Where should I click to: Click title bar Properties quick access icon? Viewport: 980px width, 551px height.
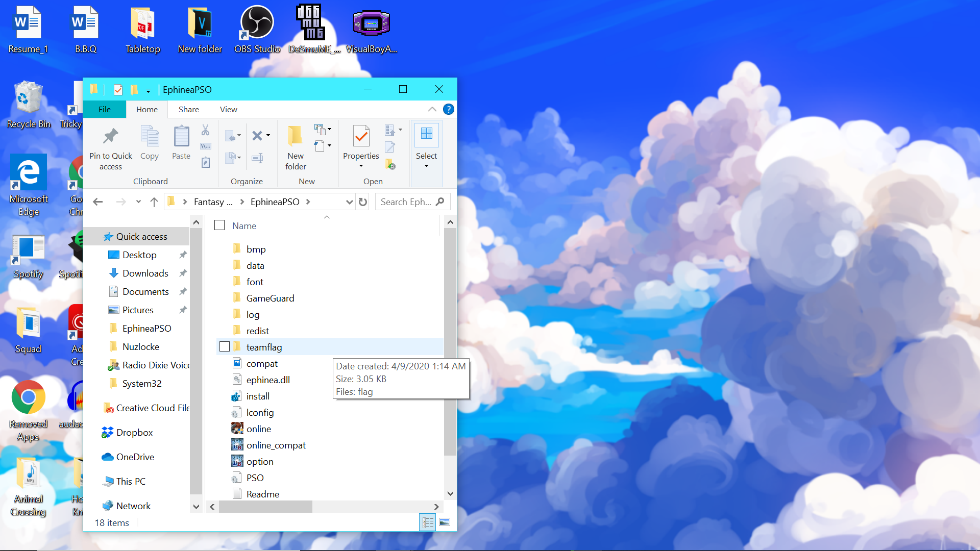[118, 90]
